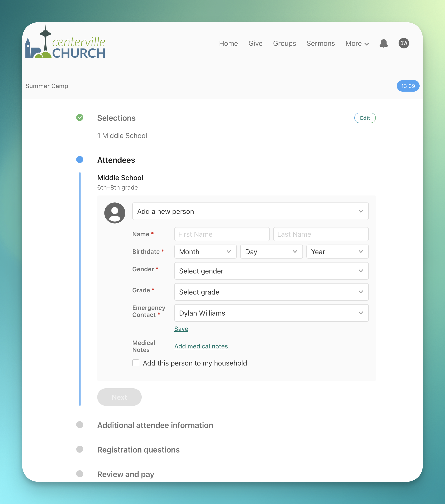Viewport: 445px width, 504px height.
Task: Click the Edit selections button
Action: point(365,118)
